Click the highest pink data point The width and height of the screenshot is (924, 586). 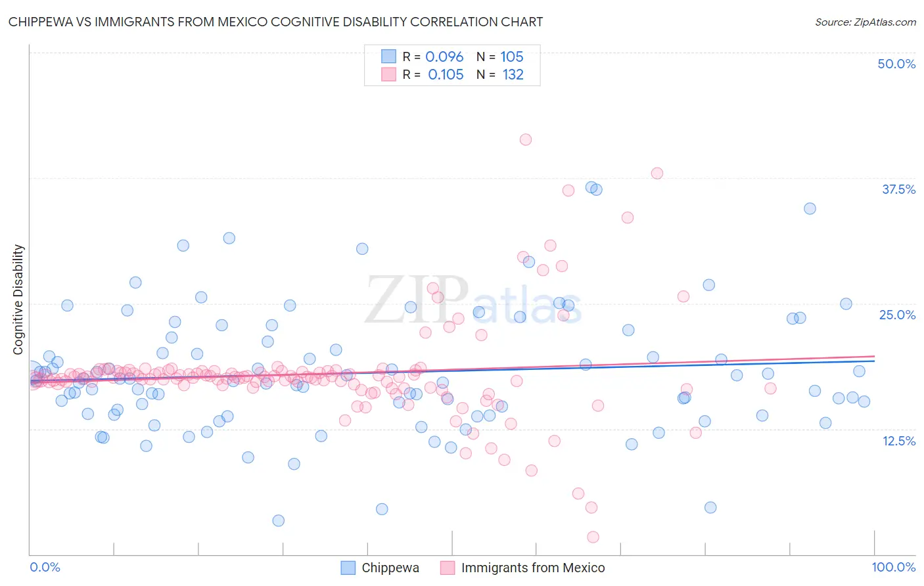tap(526, 139)
